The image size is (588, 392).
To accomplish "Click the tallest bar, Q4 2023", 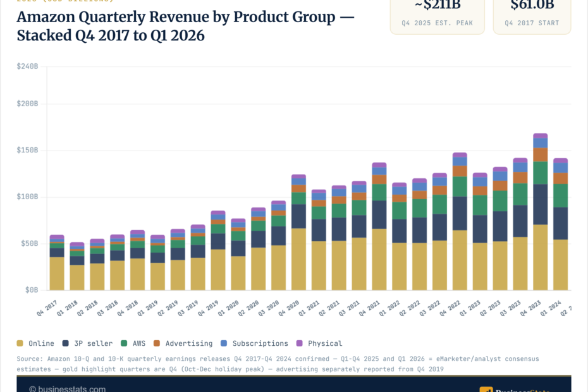I will pyautogui.click(x=541, y=212).
